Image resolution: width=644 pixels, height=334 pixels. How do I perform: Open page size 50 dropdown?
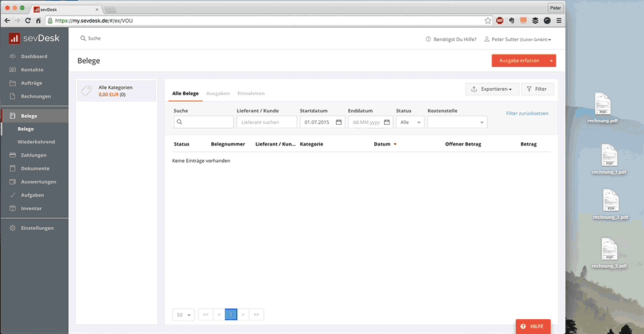(183, 315)
